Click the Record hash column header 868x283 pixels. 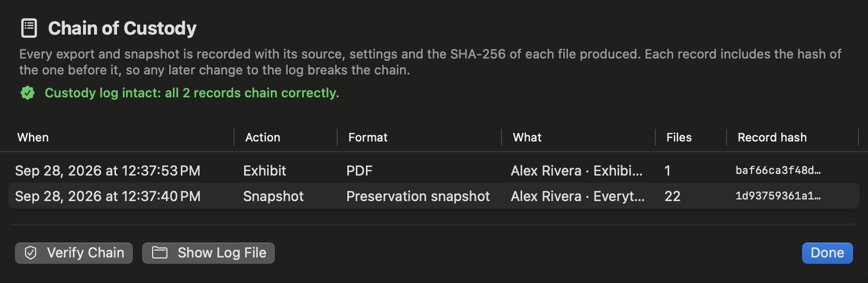772,138
